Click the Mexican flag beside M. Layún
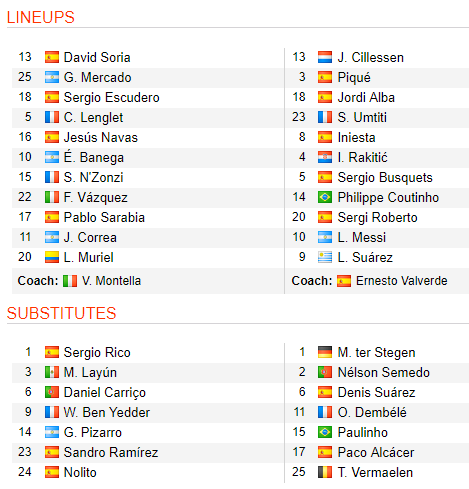469x489 pixels. click(x=52, y=372)
